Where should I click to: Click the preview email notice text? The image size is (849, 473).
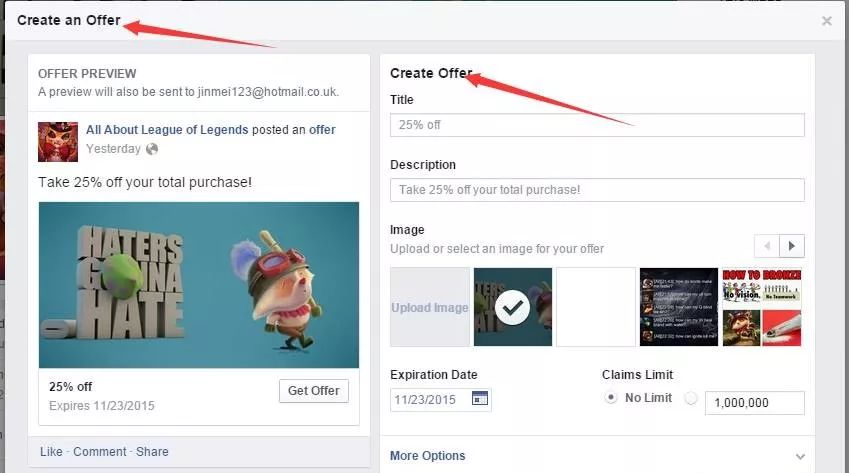click(188, 92)
